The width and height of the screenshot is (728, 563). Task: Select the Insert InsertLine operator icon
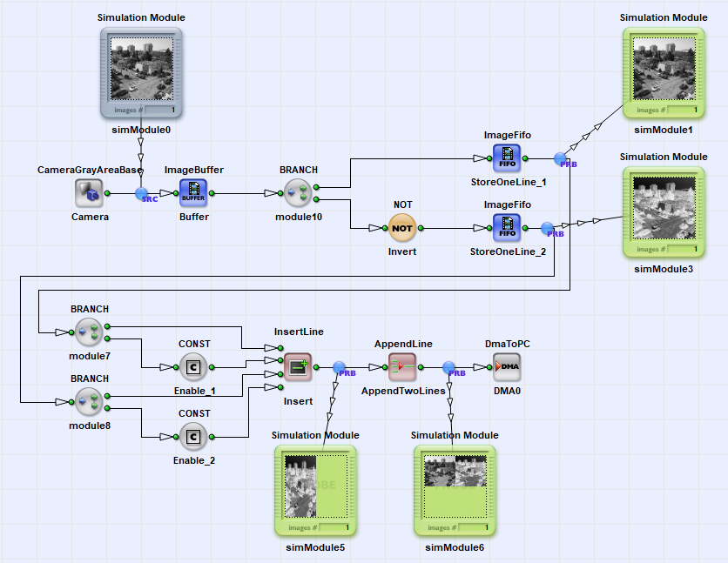[x=297, y=366]
